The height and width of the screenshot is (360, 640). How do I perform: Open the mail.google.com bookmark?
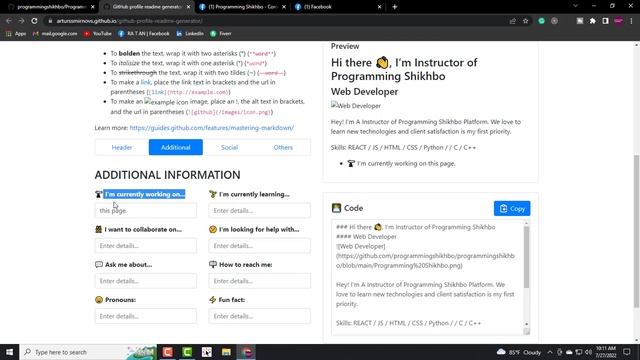55,33
